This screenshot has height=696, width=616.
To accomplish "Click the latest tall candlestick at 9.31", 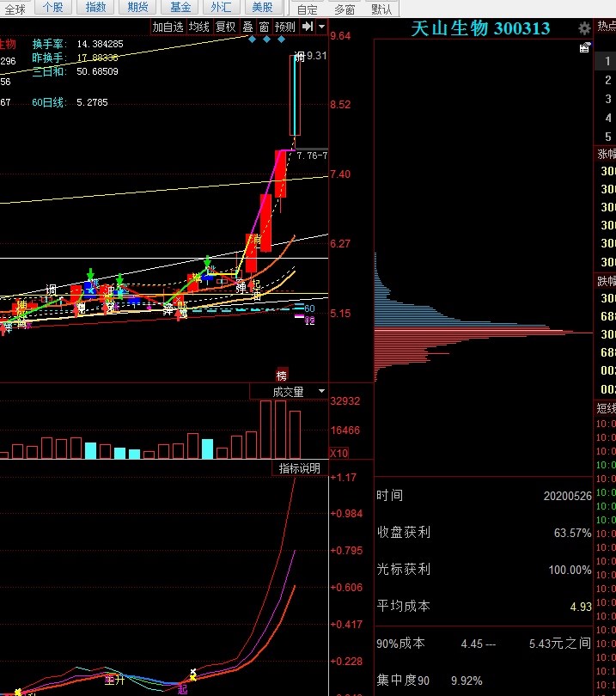I will point(295,95).
